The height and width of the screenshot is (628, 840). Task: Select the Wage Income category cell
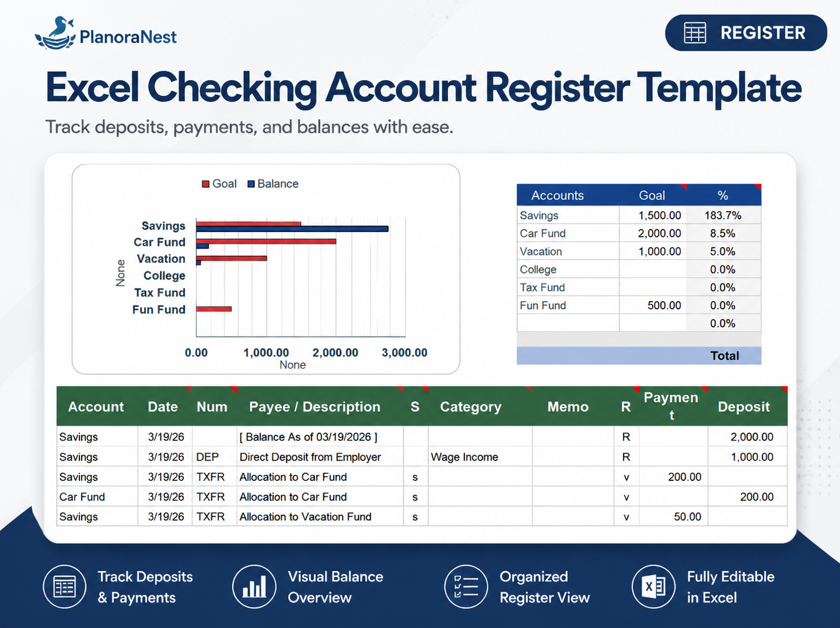[x=480, y=457]
